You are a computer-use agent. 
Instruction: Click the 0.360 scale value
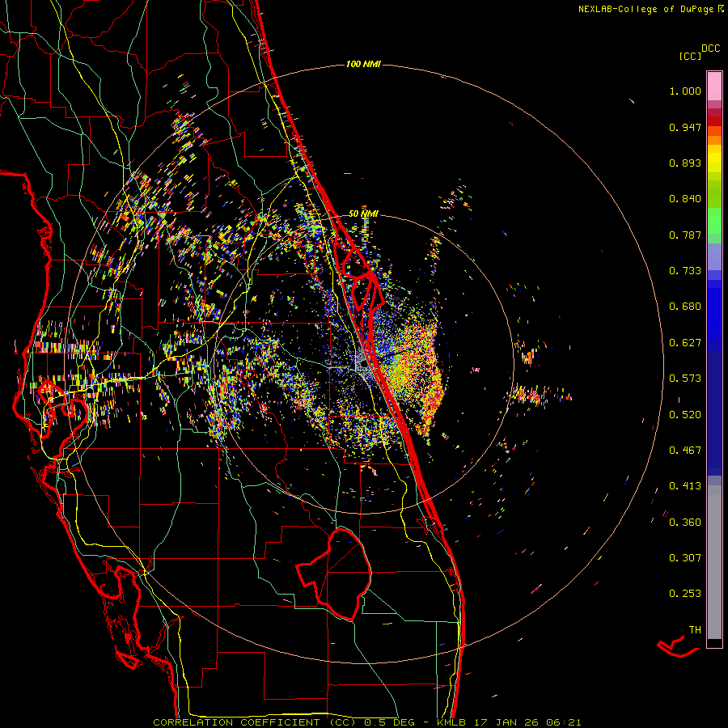(x=685, y=523)
